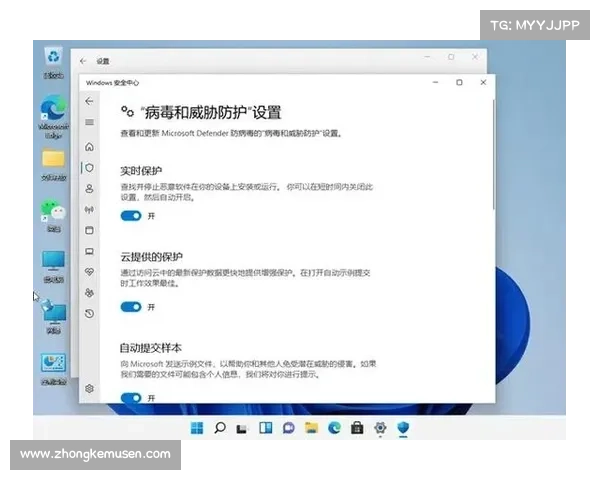Image resolution: width=600 pixels, height=480 pixels.
Task: Open Device performance & health heart icon
Action: (89, 272)
